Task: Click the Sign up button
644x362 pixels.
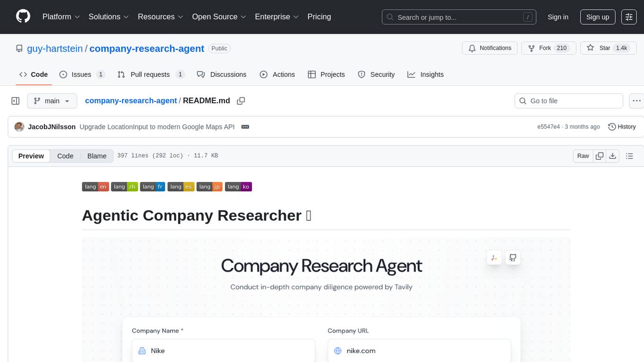Action: (x=598, y=17)
